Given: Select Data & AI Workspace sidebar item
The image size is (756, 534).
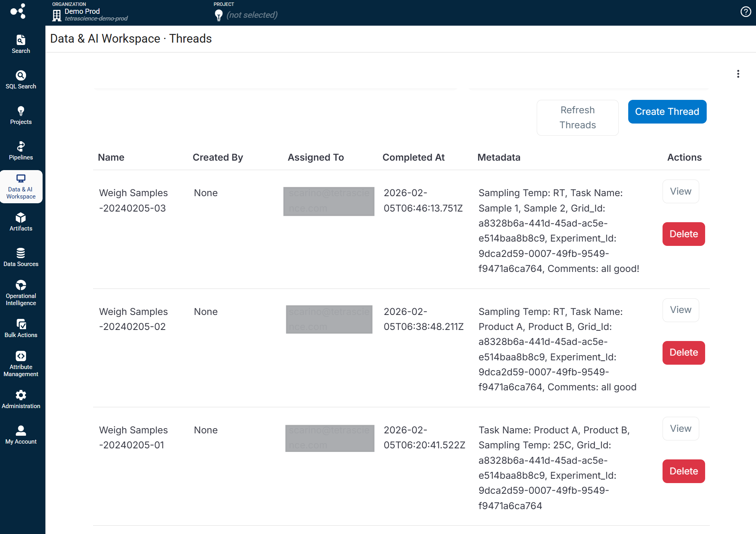Looking at the screenshot, I should click(21, 187).
